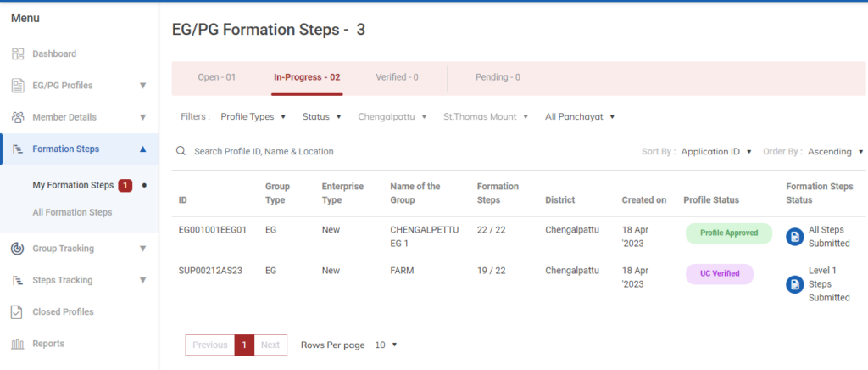
Task: Open document icon for CHENGALPETTU EG 1 row
Action: [794, 237]
